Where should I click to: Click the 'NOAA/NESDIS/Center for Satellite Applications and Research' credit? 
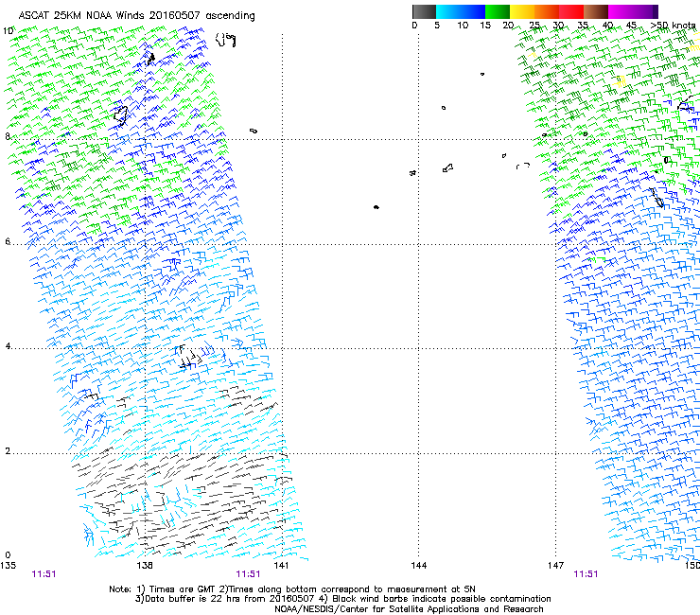coord(409,609)
